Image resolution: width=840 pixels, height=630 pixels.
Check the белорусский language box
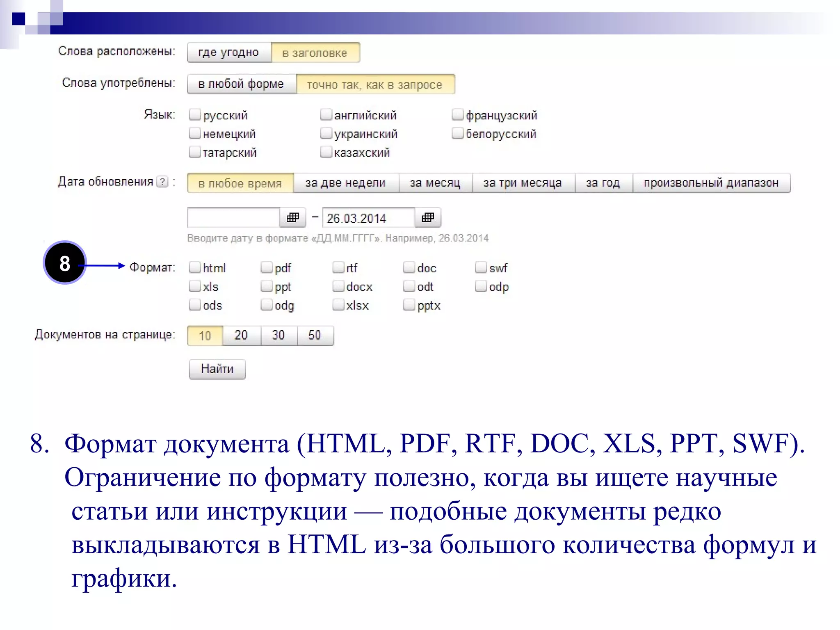point(457,133)
